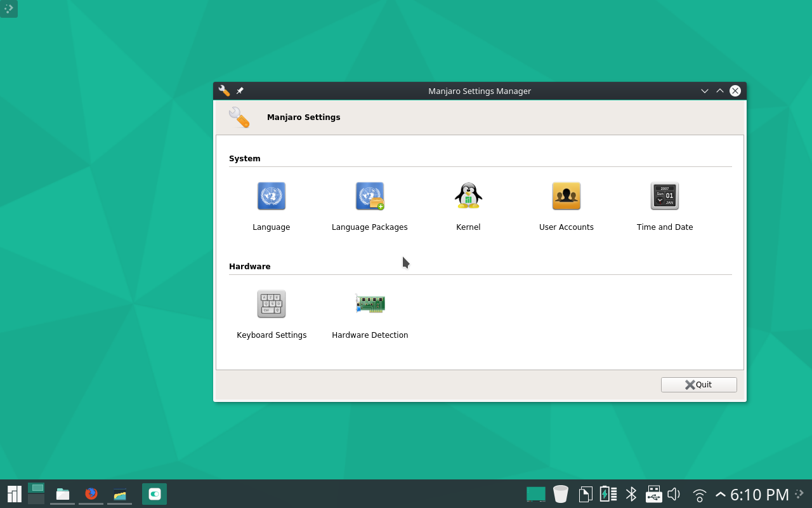Screen dimensions: 812x508
Task: Open Language Packages
Action: click(369, 196)
